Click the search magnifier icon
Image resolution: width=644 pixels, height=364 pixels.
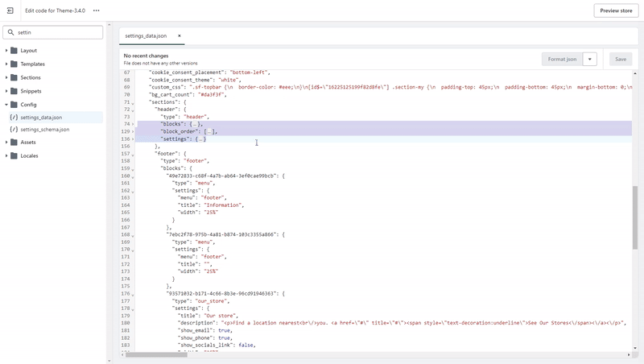coord(10,32)
